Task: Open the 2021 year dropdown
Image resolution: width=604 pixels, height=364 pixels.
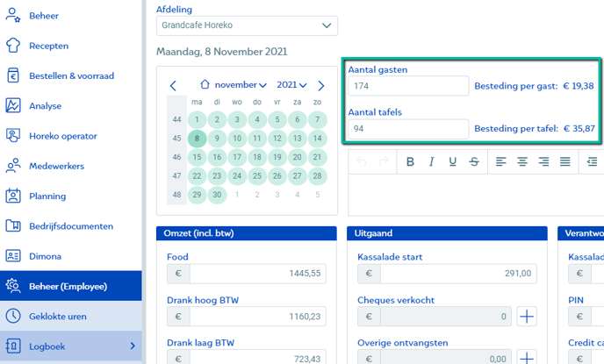Action: click(x=291, y=85)
